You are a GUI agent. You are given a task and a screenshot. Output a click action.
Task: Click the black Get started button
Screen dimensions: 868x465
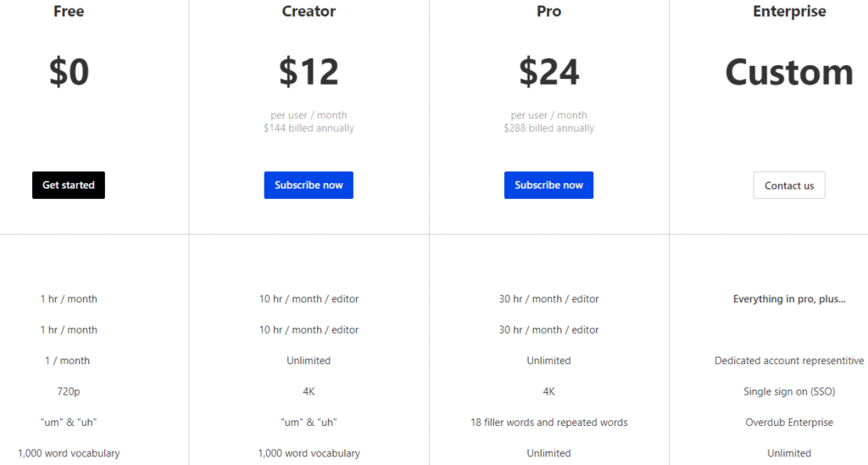tap(69, 185)
